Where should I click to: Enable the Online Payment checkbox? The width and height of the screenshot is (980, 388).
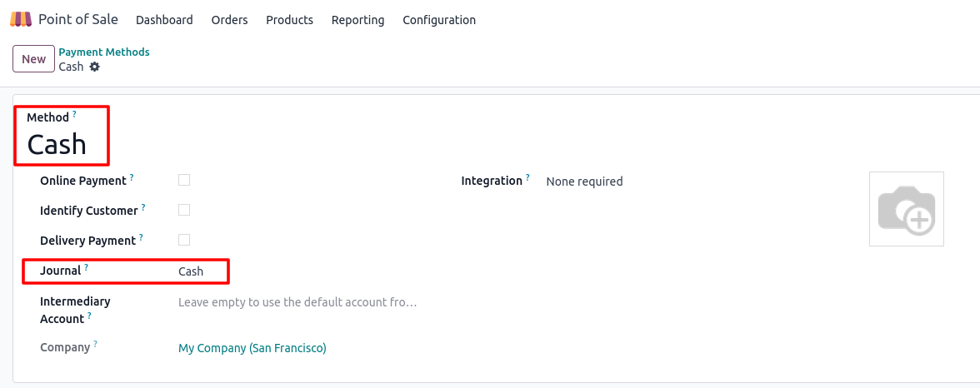click(183, 180)
